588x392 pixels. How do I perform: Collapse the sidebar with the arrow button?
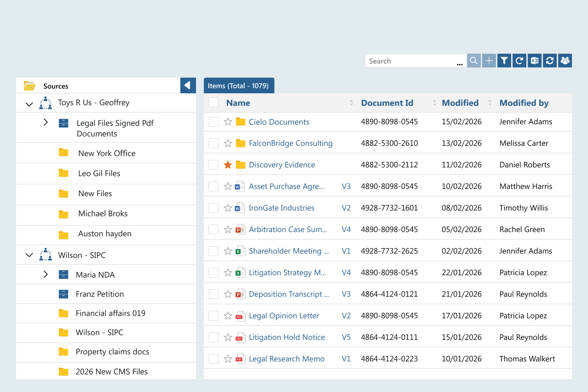[188, 85]
